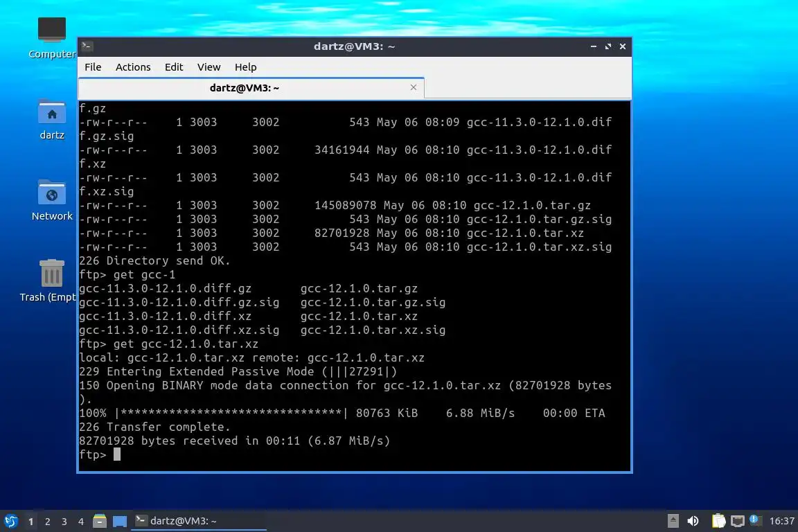
Task: Close the dartz@VM3 terminal tab
Action: tap(414, 87)
